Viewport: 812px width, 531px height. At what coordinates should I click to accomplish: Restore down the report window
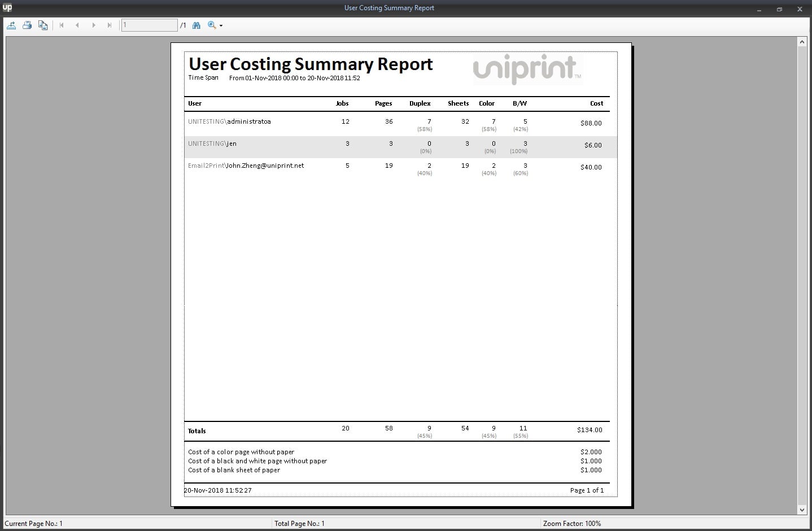pyautogui.click(x=779, y=9)
